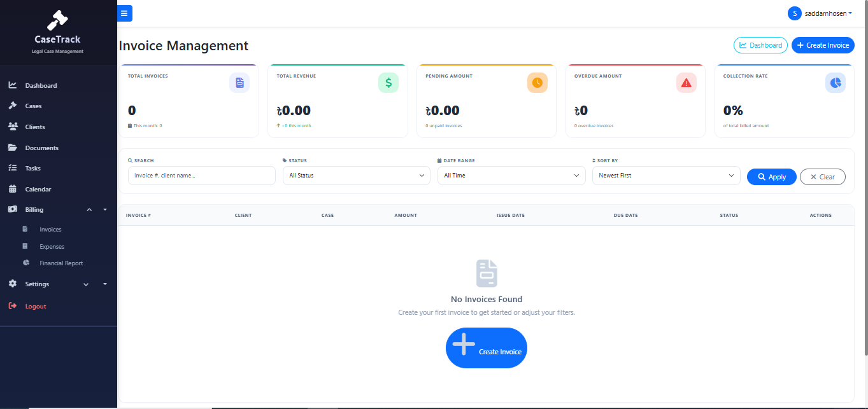Click the Expenses receipt icon in sidebar
Screen dimensions: 868x409
click(x=25, y=246)
